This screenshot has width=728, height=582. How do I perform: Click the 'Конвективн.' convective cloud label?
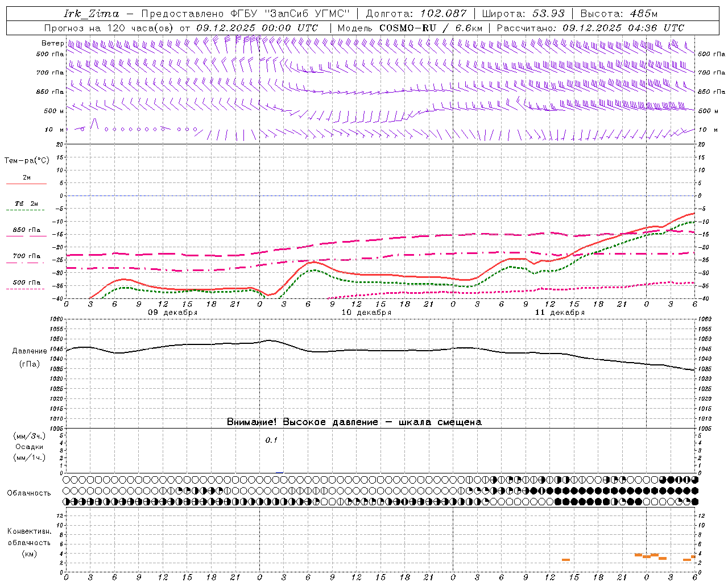(29, 531)
